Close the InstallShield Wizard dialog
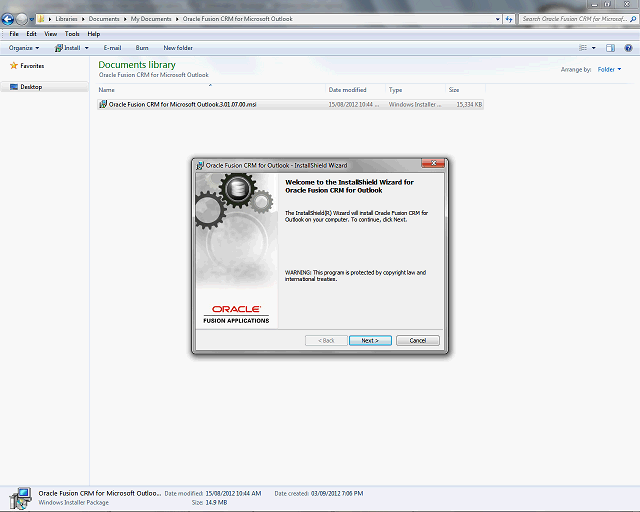Image resolution: width=640 pixels, height=512 pixels. tap(433, 163)
